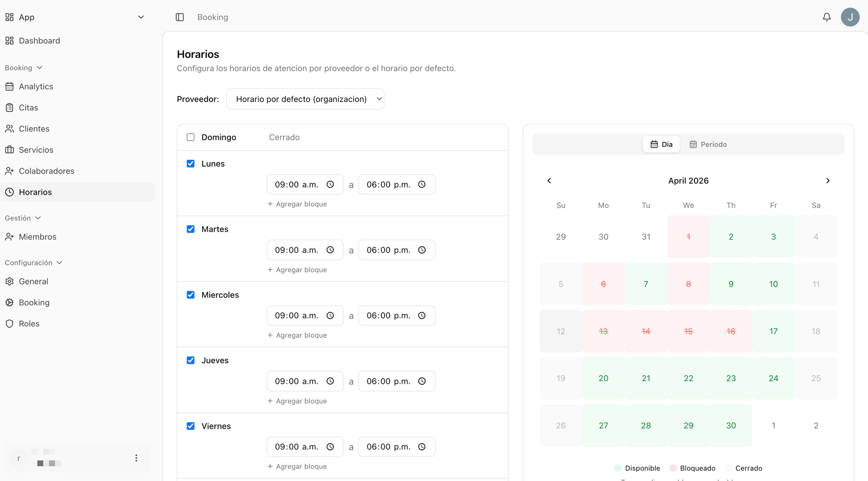Click the clock icon on Lunes start time
The height and width of the screenshot is (481, 868).
[330, 184]
